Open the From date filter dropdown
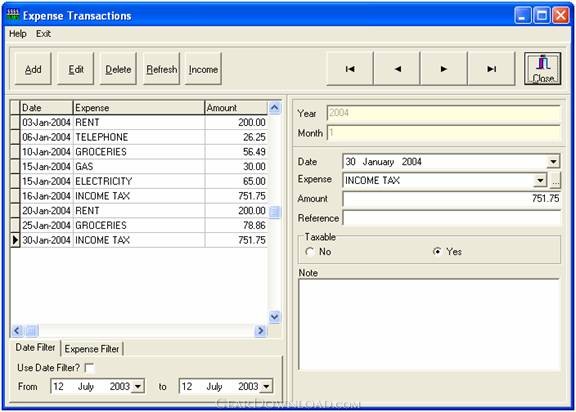576x412 pixels. coord(138,386)
